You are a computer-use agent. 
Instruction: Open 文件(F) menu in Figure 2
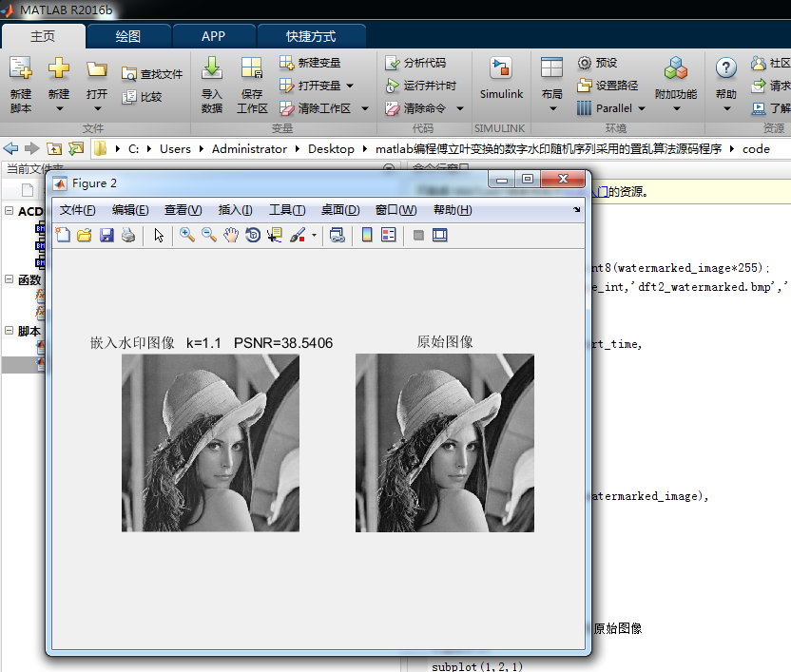[77, 210]
